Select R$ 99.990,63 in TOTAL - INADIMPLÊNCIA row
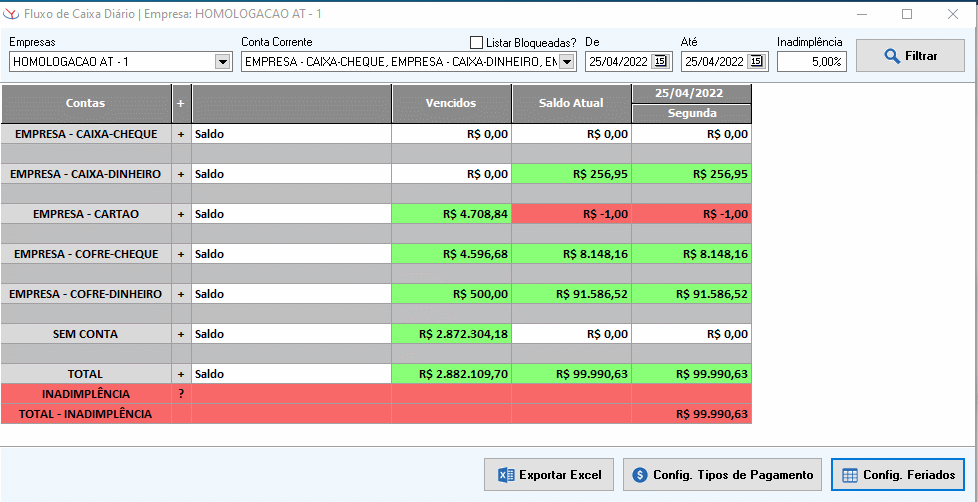This screenshot has height=502, width=978. pyautogui.click(x=692, y=414)
